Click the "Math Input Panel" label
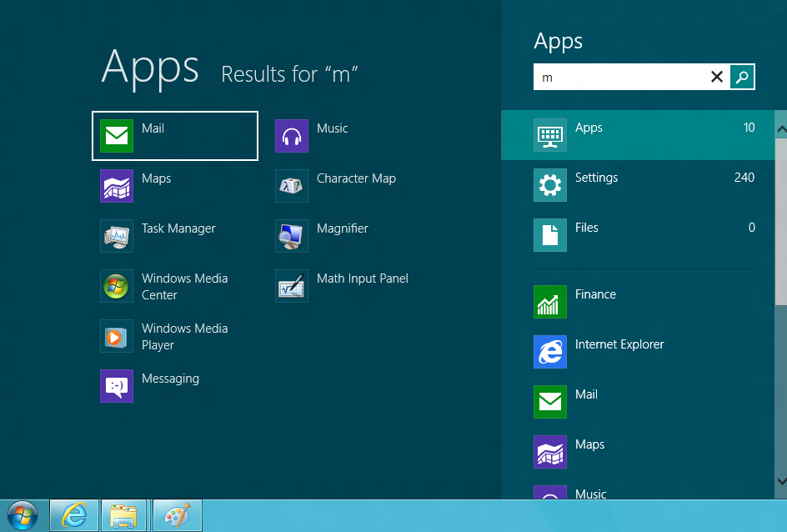The height and width of the screenshot is (532, 787). pos(363,279)
